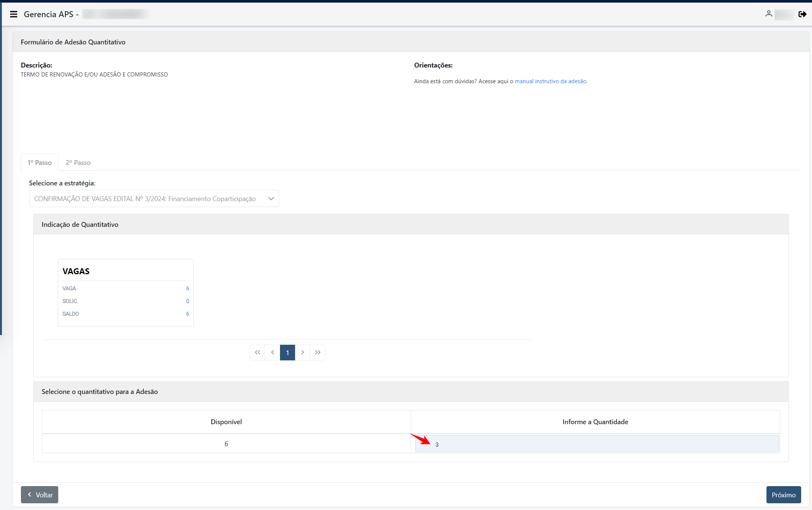812x510 pixels.
Task: Click the Disponível column header
Action: tap(226, 422)
